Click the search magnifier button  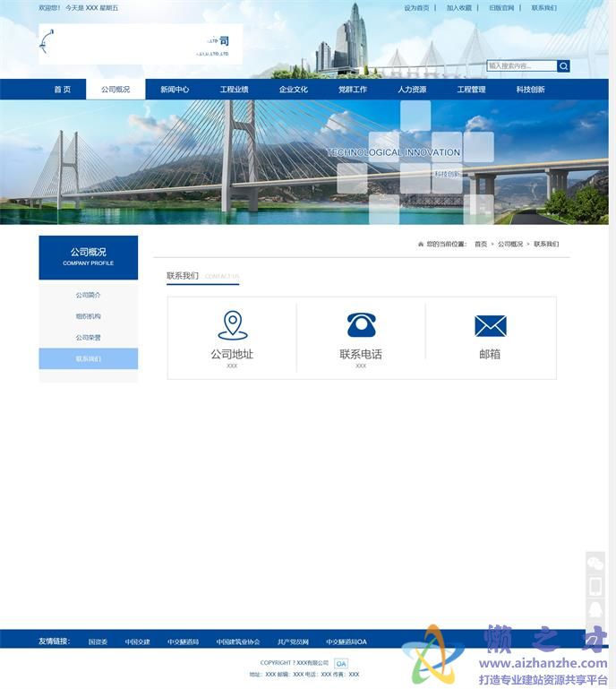[563, 66]
